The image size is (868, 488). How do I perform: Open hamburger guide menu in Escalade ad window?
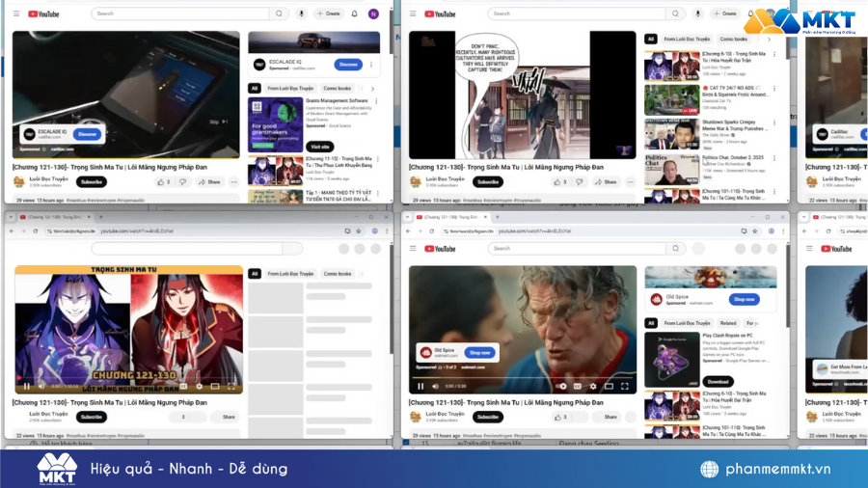15,14
